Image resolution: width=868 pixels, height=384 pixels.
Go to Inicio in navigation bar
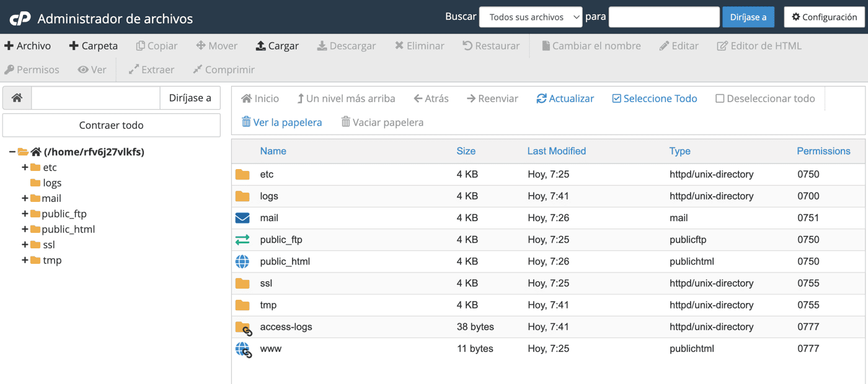260,98
